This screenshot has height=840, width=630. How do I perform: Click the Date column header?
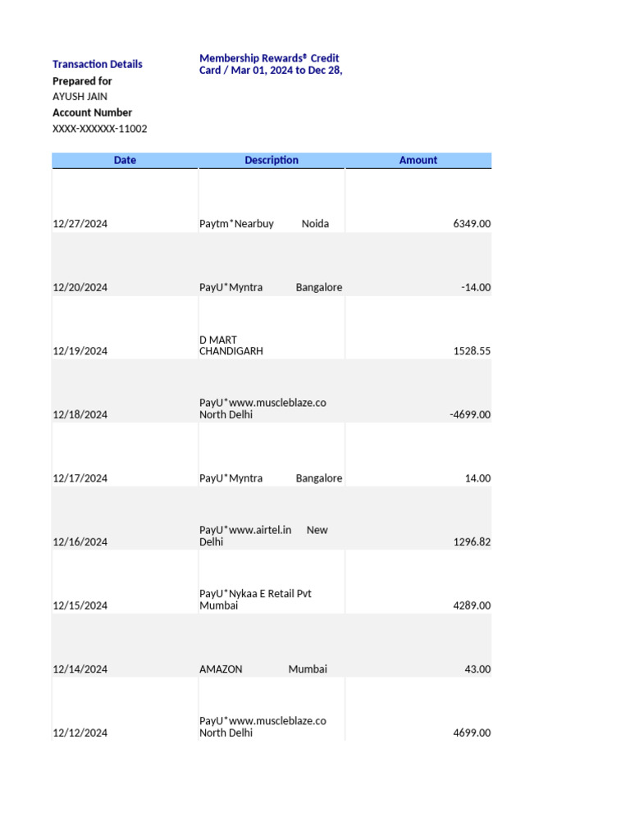pyautogui.click(x=125, y=161)
